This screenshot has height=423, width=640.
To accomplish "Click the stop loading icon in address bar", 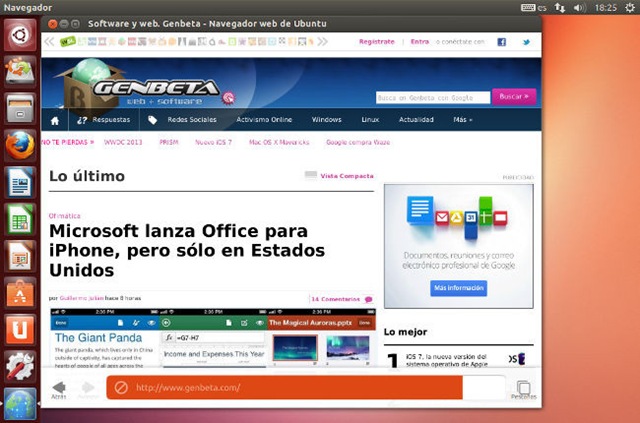I will (x=121, y=387).
